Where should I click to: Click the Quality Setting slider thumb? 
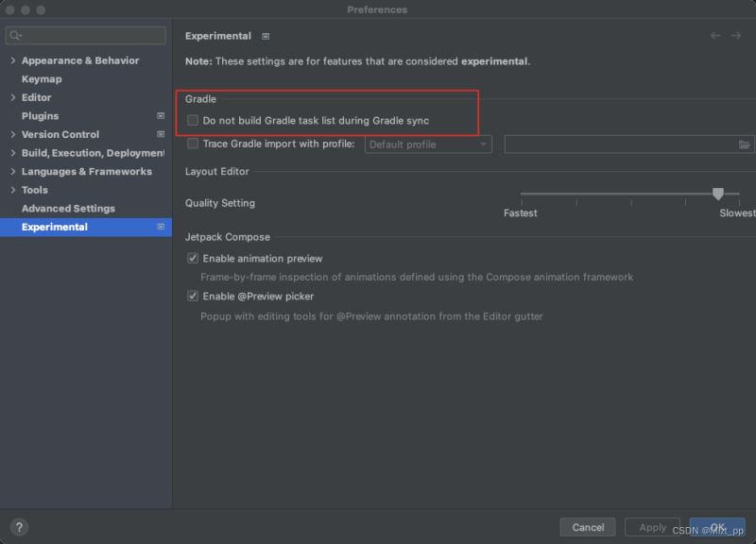(x=718, y=194)
